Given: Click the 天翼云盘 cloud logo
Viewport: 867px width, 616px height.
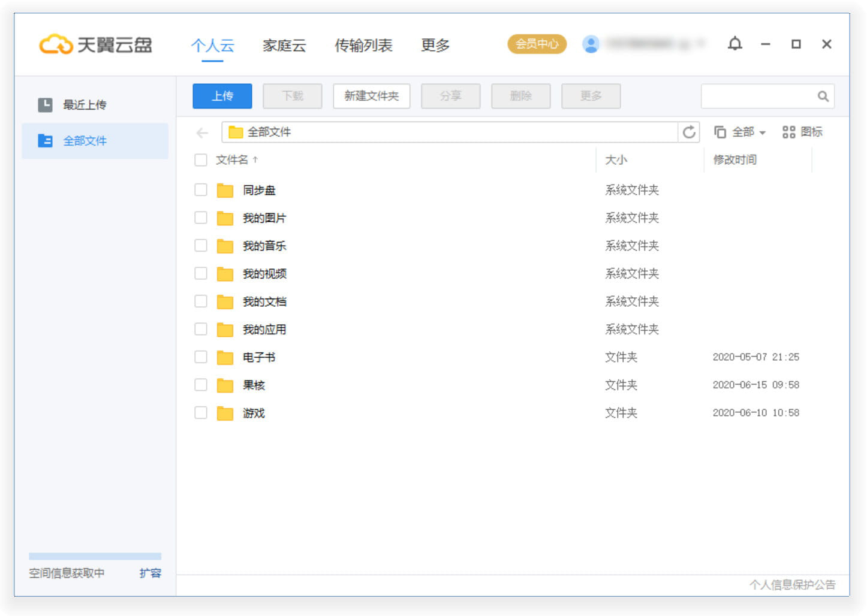Looking at the screenshot, I should click(56, 45).
